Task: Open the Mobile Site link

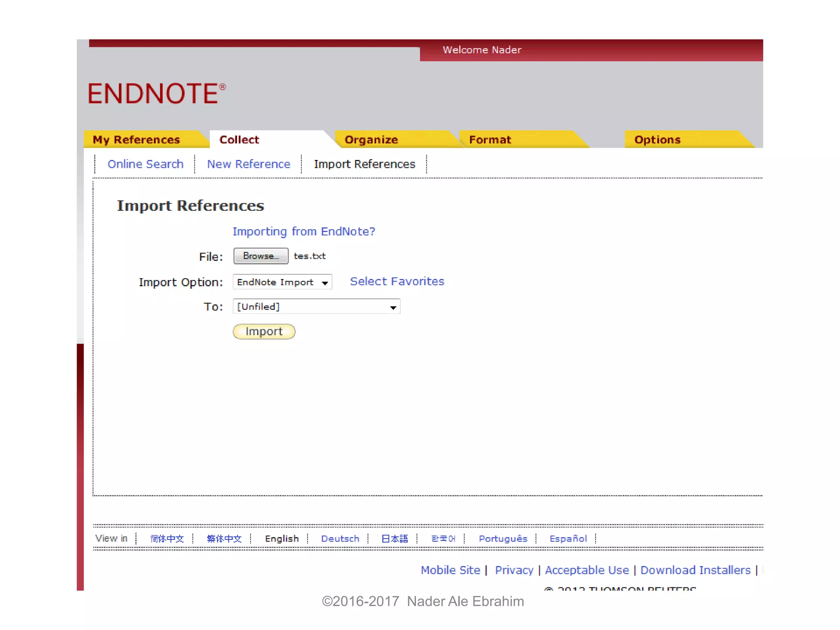Action: coord(450,570)
